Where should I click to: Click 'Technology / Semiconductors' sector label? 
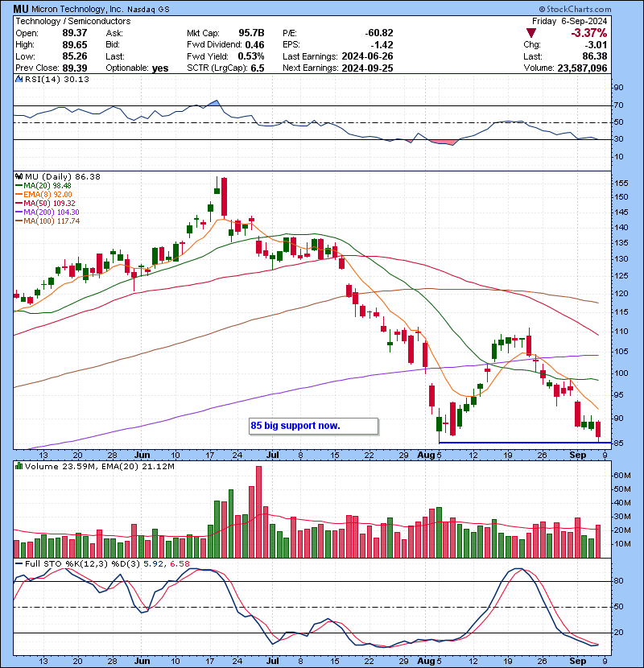tap(73, 21)
